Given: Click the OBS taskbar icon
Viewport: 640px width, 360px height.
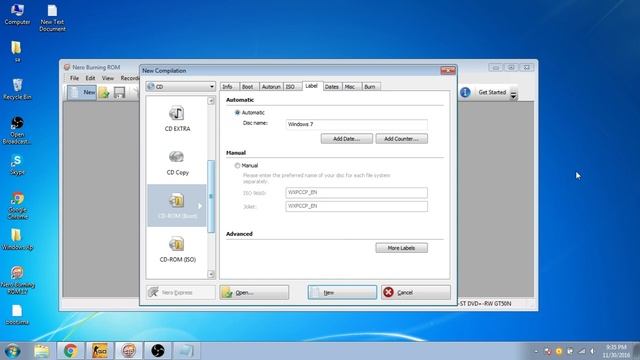Looking at the screenshot, I should pyautogui.click(x=158, y=351).
